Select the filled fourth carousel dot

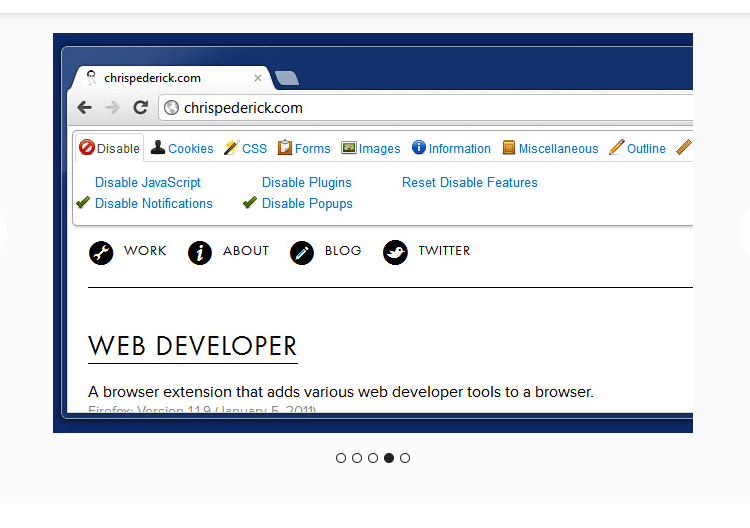pos(389,458)
